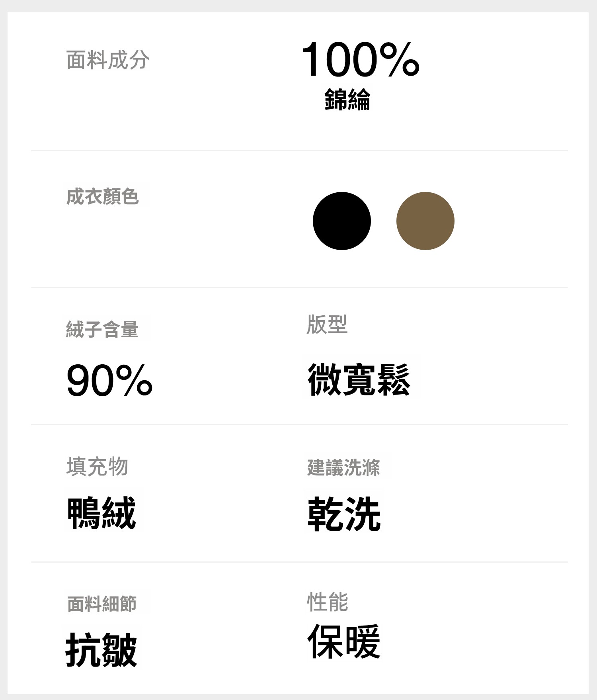Click the 乾洗 washing value

(344, 514)
